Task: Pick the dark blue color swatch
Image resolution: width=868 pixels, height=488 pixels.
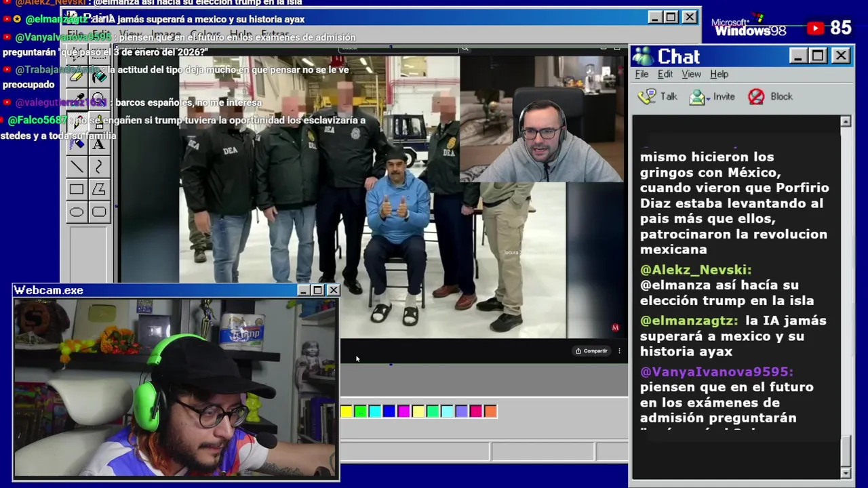Action: point(389,411)
